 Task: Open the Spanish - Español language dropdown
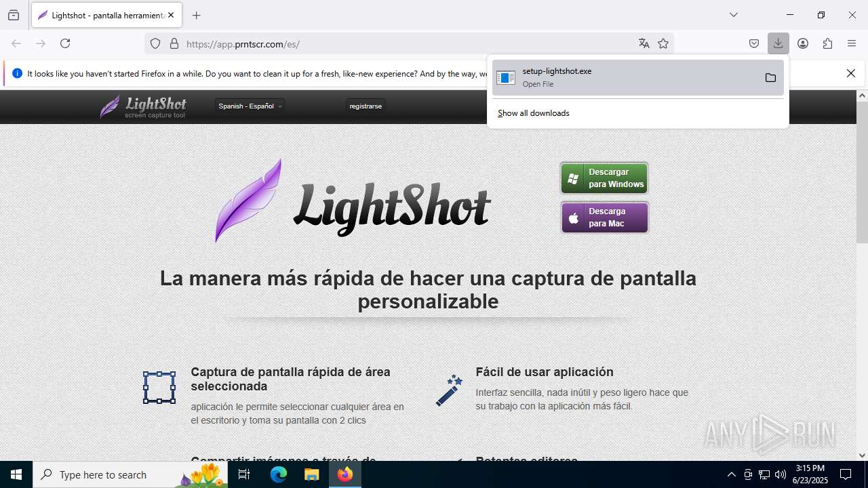[250, 106]
